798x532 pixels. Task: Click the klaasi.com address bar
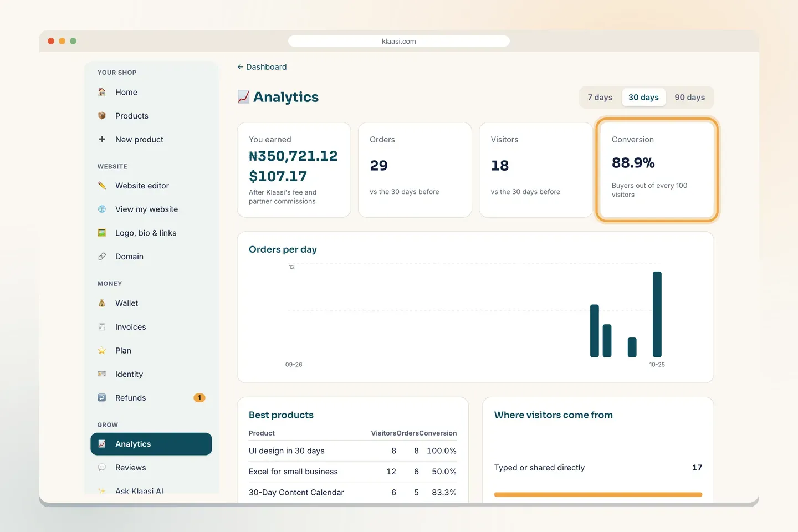click(x=399, y=41)
